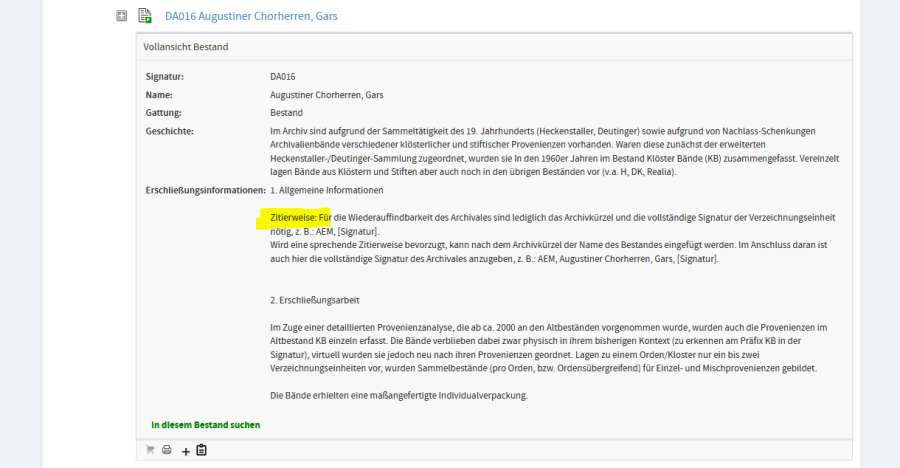Click the word 'Zitierweise:'
Image resolution: width=900 pixels, height=468 pixels.
(293, 218)
